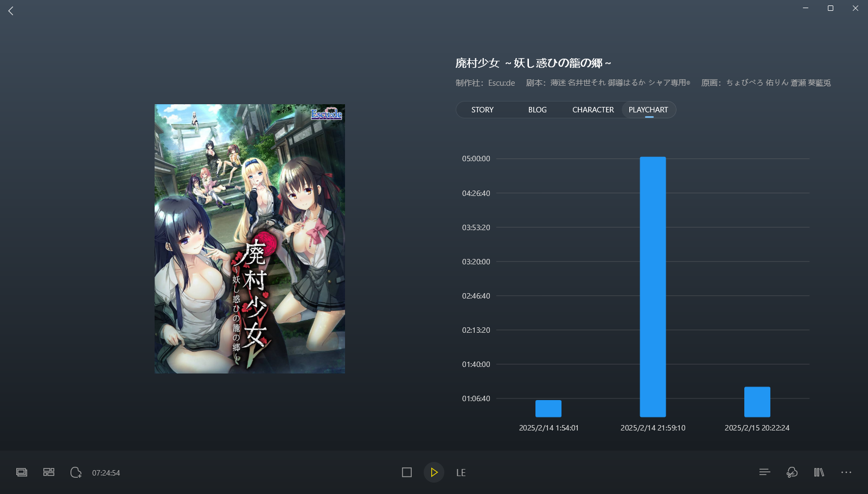868x494 pixels.
Task: Go back using the back arrow
Action: 11,11
